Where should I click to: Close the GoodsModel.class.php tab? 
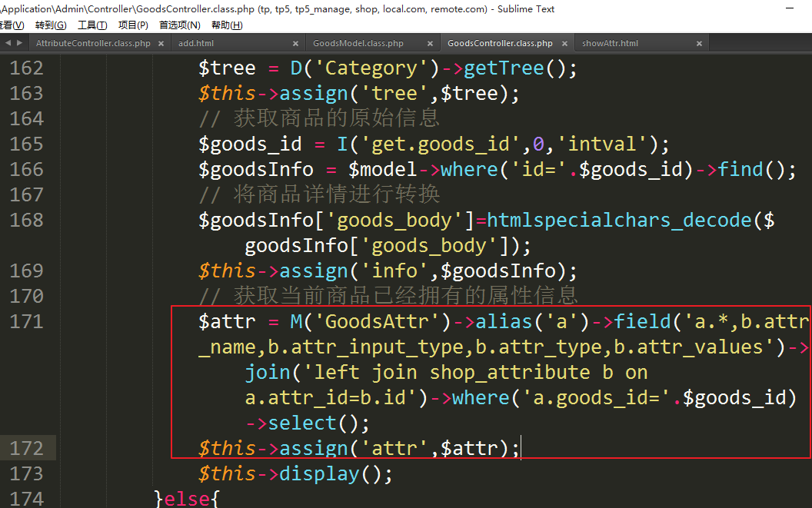pos(429,44)
